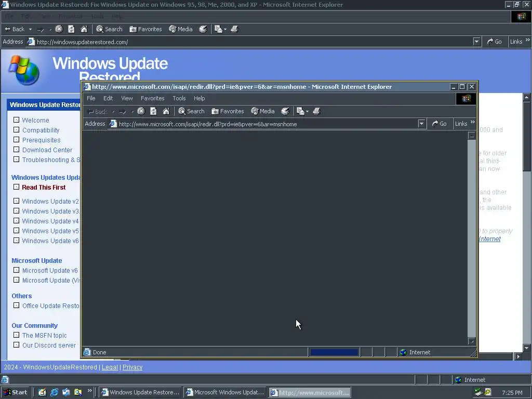Switch to Microsoft Windows Updat taskbar button
The image size is (532, 399).
pos(225,392)
